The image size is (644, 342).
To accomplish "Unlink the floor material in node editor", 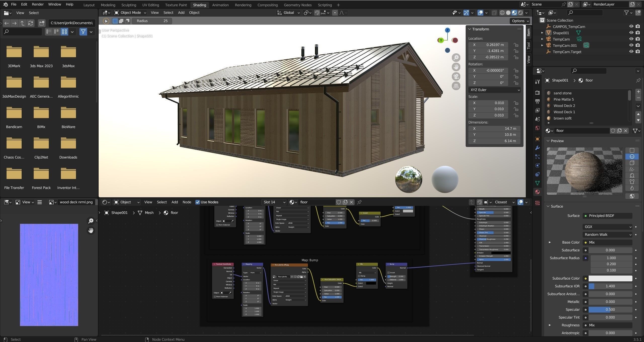I will 351,202.
